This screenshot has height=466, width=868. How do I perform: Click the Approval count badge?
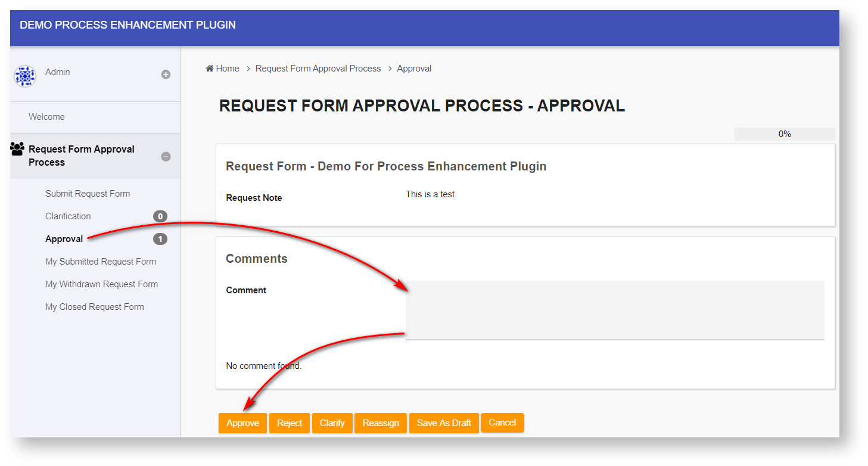tap(160, 239)
